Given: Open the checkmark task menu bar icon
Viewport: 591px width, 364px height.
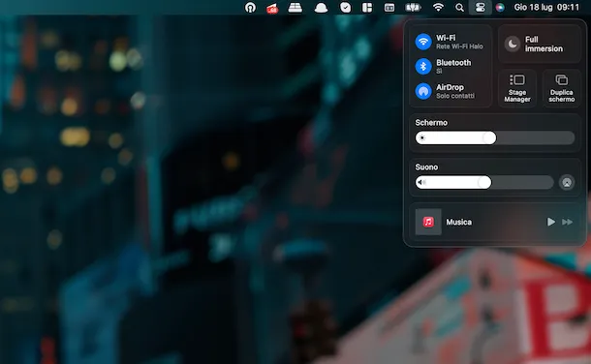Looking at the screenshot, I should [x=345, y=7].
